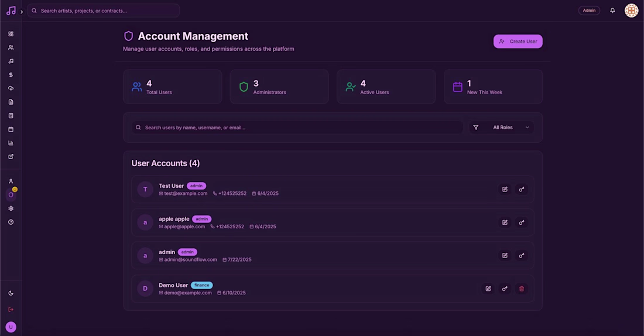This screenshot has height=336, width=644.
Task: Click the apple@apple.com email
Action: (x=184, y=227)
